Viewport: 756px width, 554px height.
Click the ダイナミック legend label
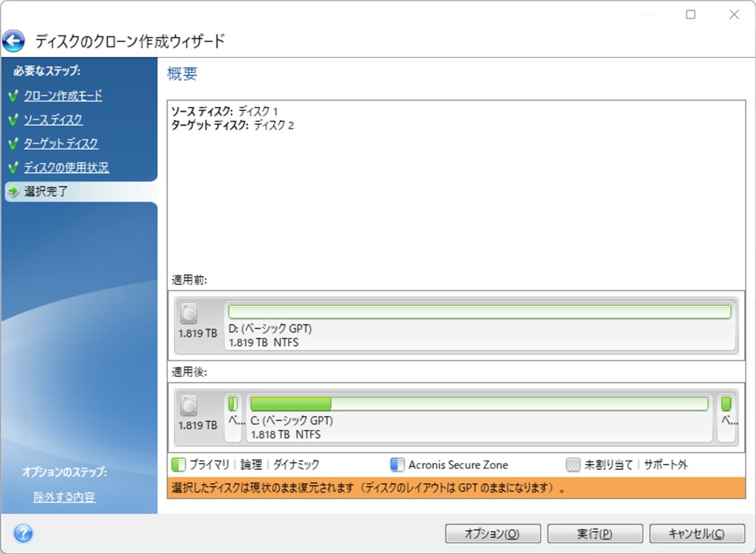(297, 465)
